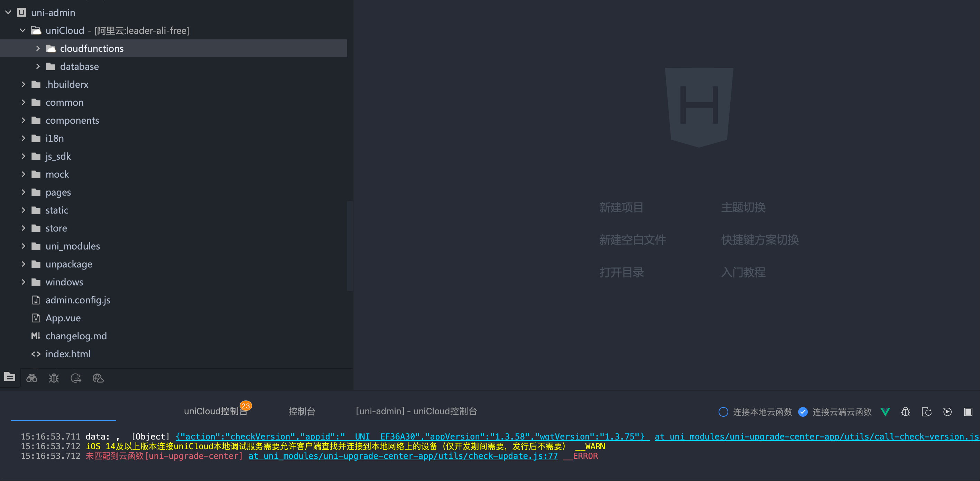The height and width of the screenshot is (481, 980).
Task: Select the uni_modules folder name
Action: 73,246
